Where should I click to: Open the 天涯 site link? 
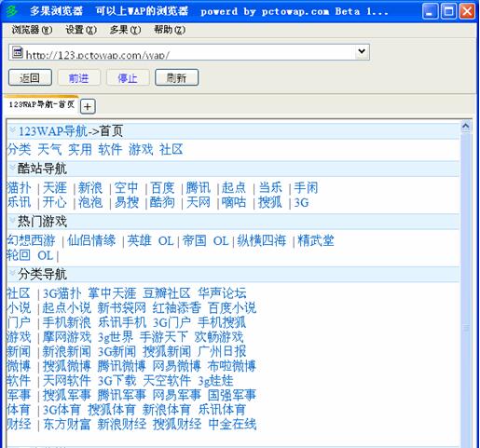click(55, 188)
